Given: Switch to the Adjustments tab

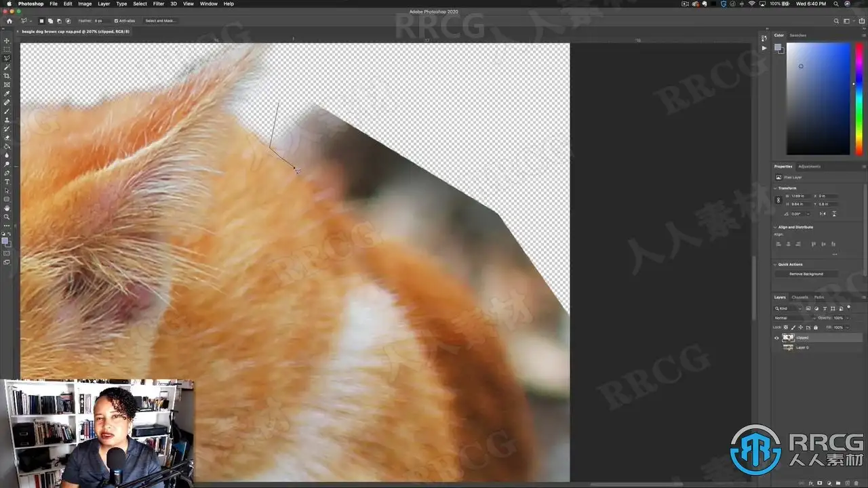Looking at the screenshot, I should [x=810, y=166].
